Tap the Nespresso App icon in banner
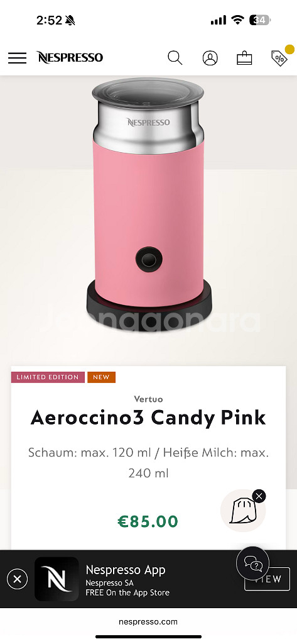Screen dimensions: 297x644 tap(57, 579)
